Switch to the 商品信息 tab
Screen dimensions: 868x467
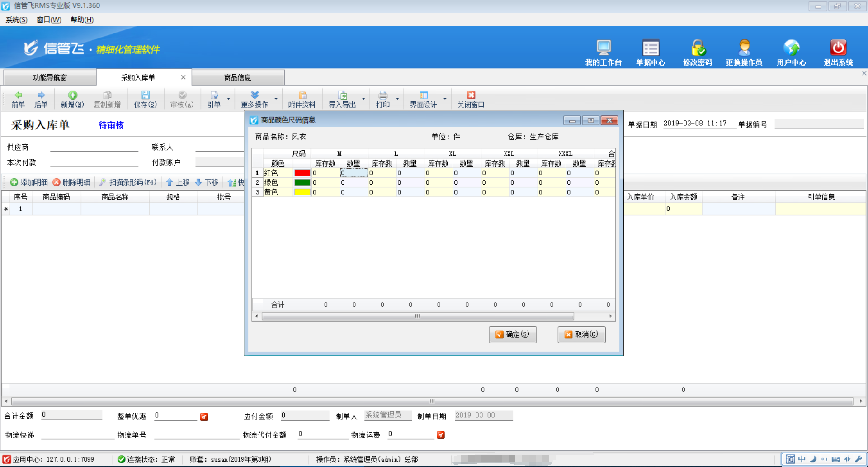pyautogui.click(x=238, y=77)
